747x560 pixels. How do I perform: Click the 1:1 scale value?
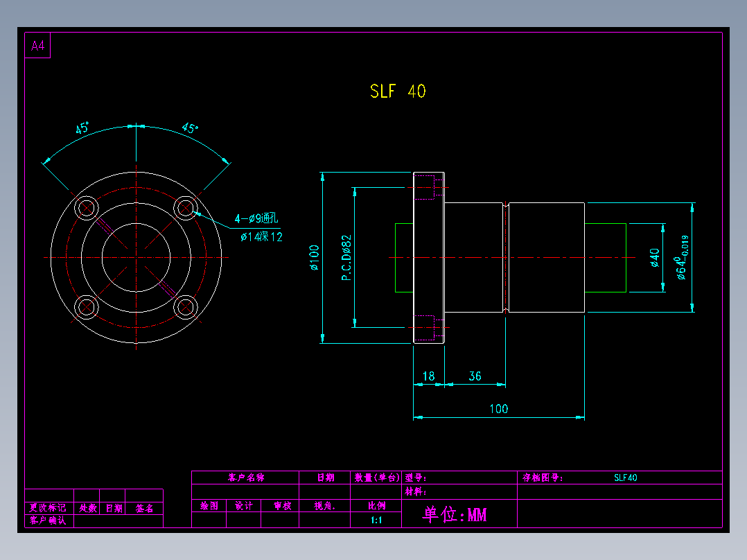pyautogui.click(x=376, y=520)
